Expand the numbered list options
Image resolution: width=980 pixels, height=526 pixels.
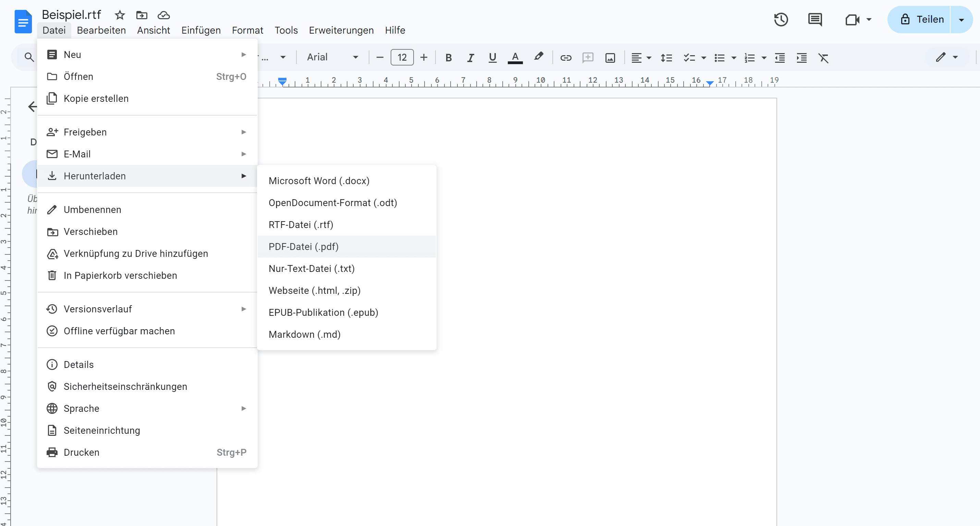pos(763,58)
